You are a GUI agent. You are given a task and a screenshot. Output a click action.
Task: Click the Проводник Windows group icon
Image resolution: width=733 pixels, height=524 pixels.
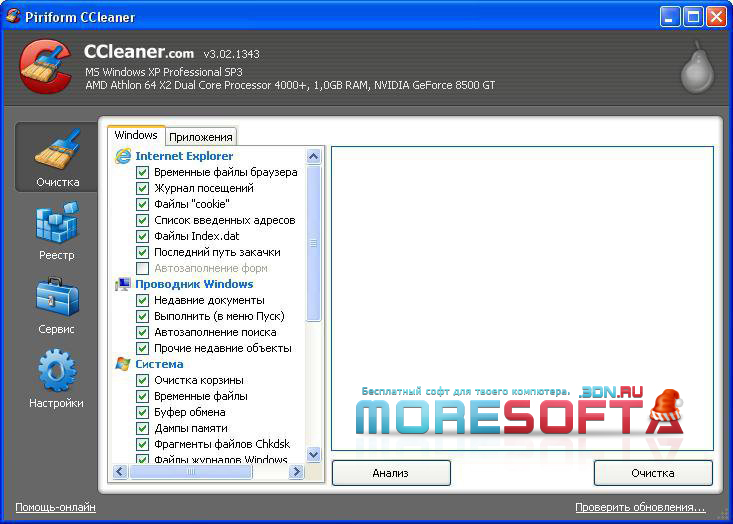click(123, 284)
